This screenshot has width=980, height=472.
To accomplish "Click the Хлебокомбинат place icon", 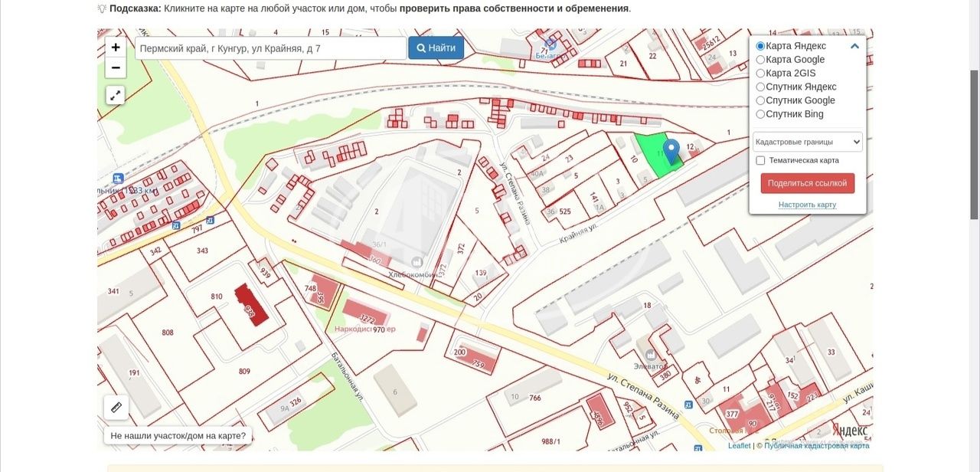I will click(x=418, y=262).
